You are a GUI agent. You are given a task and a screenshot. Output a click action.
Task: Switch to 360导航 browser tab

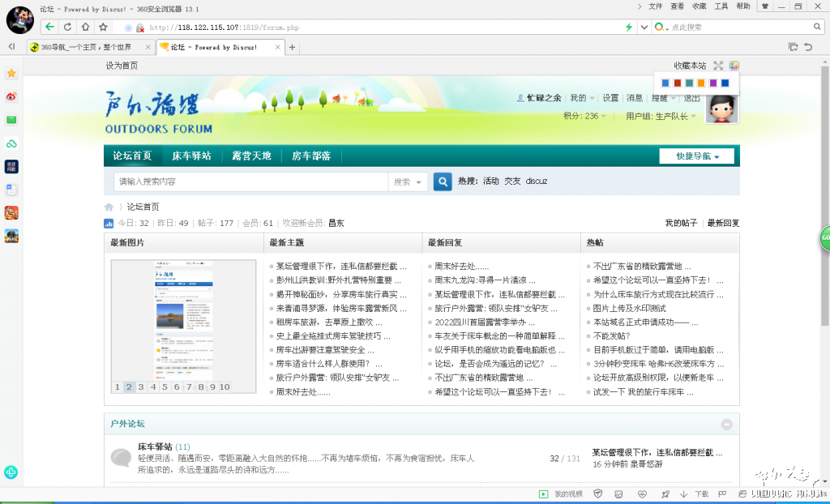pyautogui.click(x=90, y=47)
